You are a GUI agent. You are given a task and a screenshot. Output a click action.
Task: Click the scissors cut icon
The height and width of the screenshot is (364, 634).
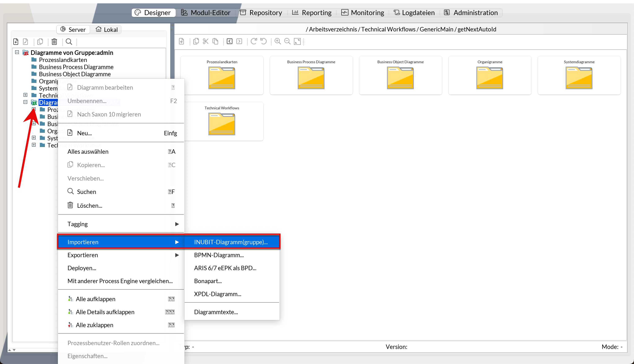[x=205, y=41]
